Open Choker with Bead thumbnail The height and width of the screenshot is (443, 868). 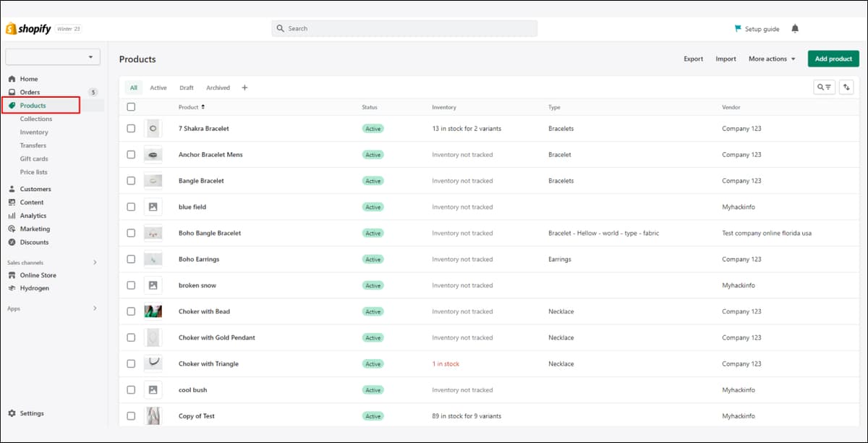(153, 311)
